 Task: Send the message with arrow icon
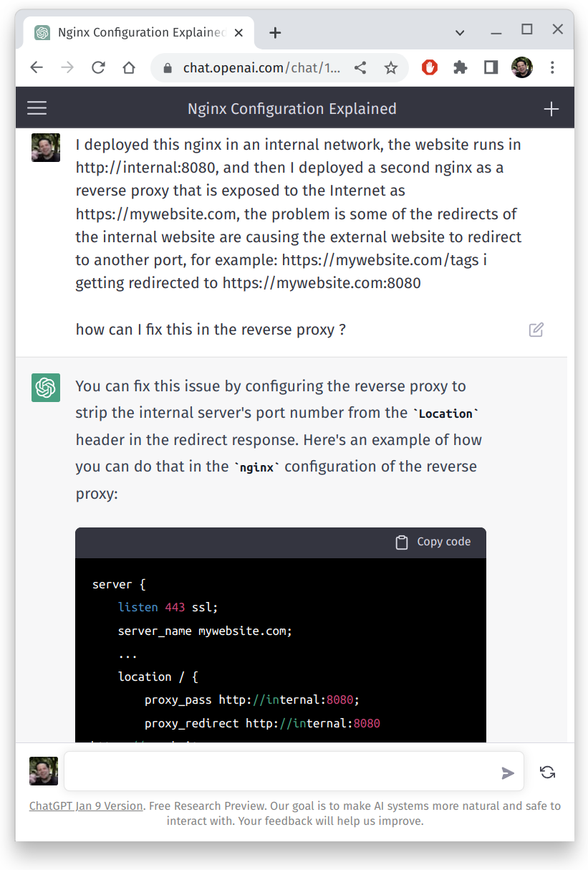pyautogui.click(x=507, y=773)
